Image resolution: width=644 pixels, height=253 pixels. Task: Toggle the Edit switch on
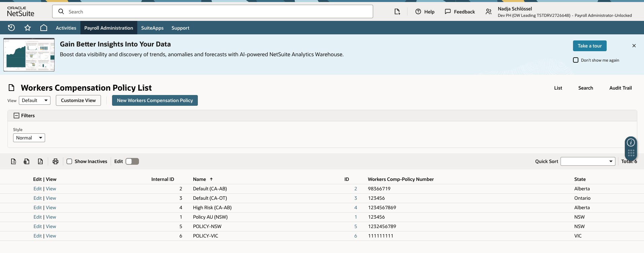pos(132,161)
